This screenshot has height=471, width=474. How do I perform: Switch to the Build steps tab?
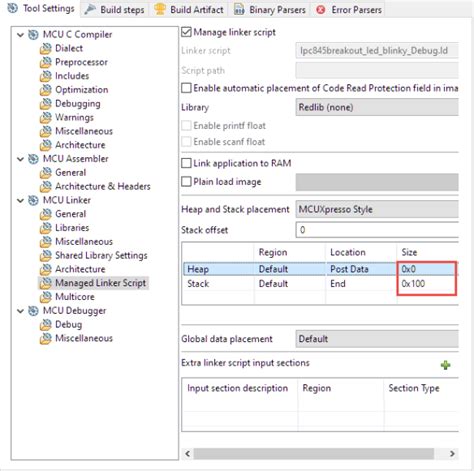click(x=114, y=9)
